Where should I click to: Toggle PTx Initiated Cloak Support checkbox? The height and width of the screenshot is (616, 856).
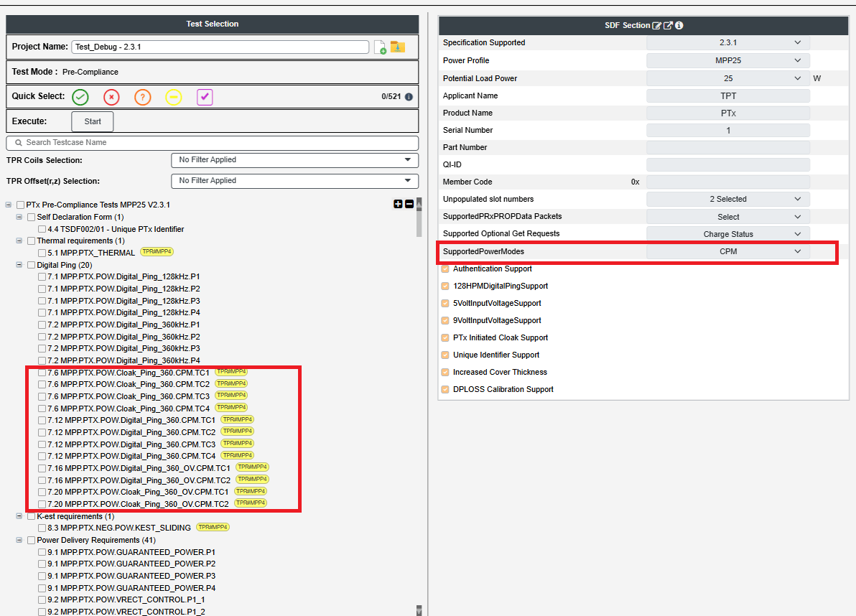445,337
